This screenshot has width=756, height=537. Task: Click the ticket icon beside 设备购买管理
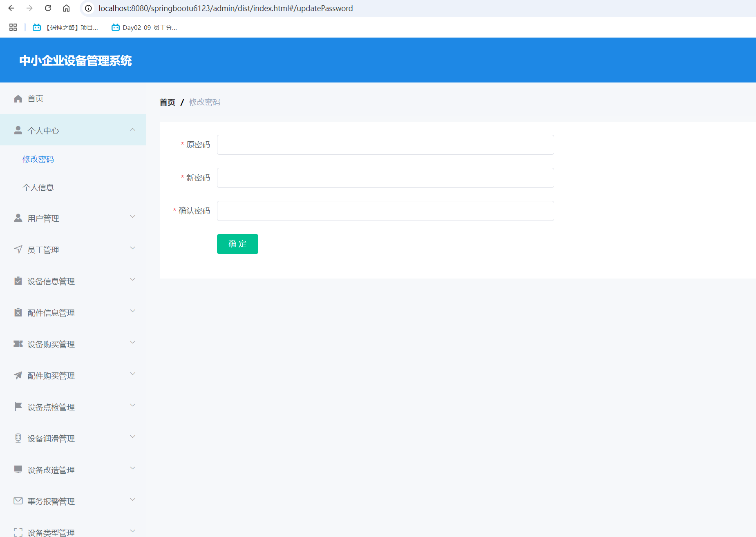(18, 344)
